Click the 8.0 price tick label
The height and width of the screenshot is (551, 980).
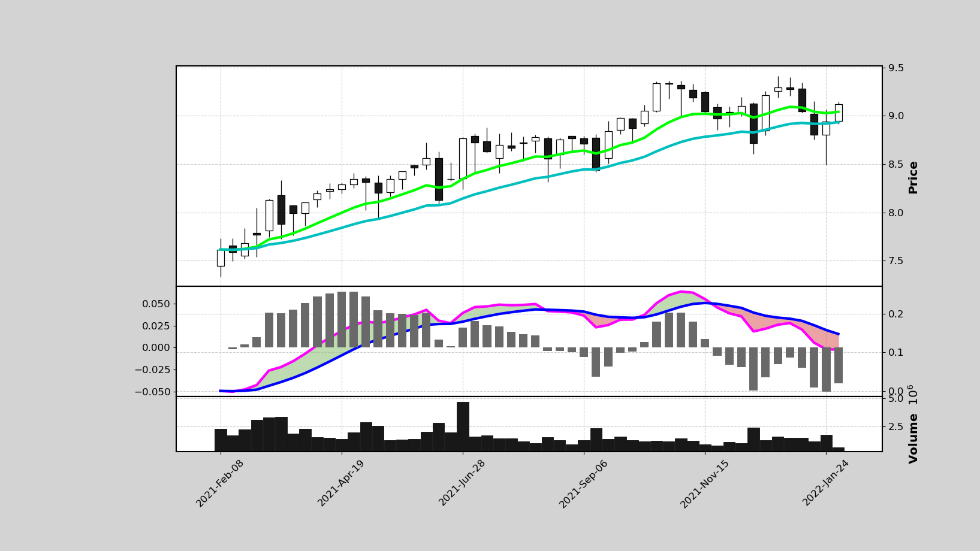pos(895,213)
